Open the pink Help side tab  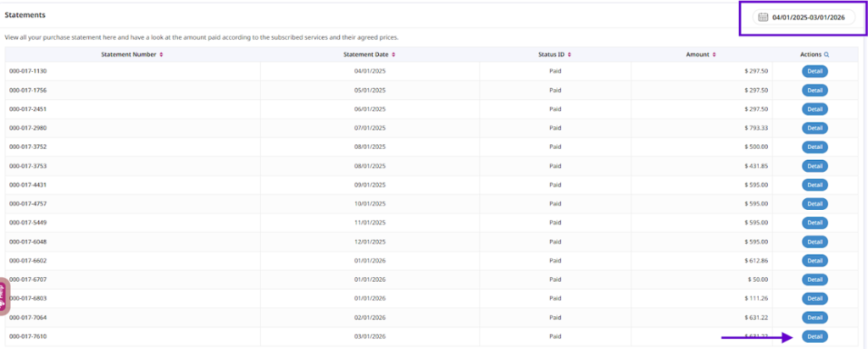tap(4, 296)
